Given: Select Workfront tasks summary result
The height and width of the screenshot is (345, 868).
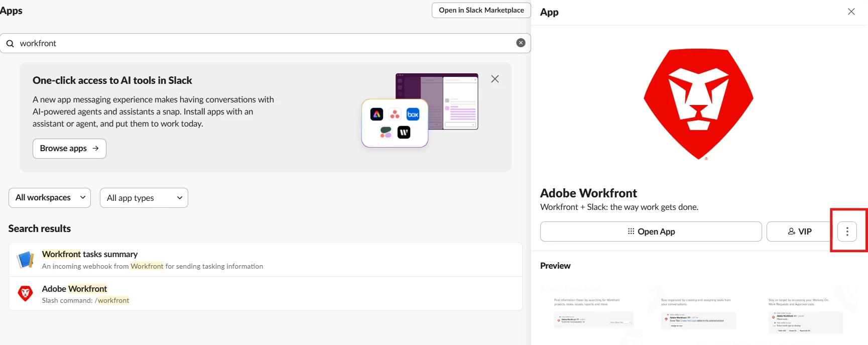Looking at the screenshot, I should [266, 260].
